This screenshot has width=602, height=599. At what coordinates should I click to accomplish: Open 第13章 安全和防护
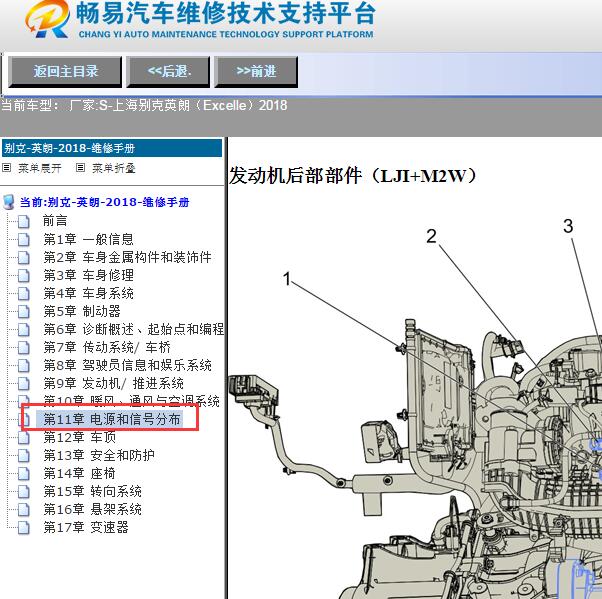click(99, 455)
